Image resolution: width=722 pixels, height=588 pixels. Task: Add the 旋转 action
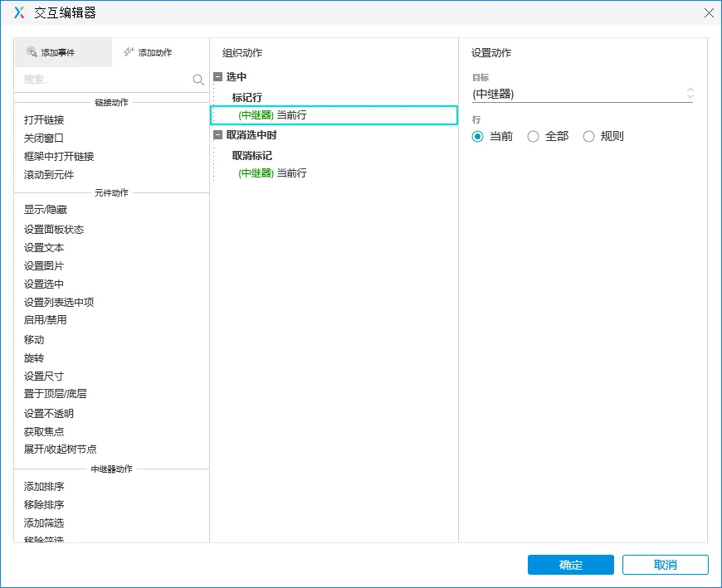point(34,358)
